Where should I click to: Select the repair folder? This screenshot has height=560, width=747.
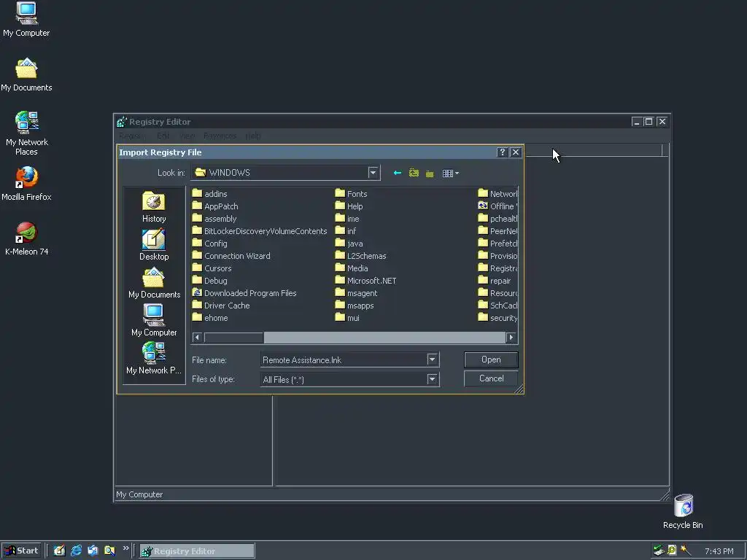pyautogui.click(x=495, y=281)
